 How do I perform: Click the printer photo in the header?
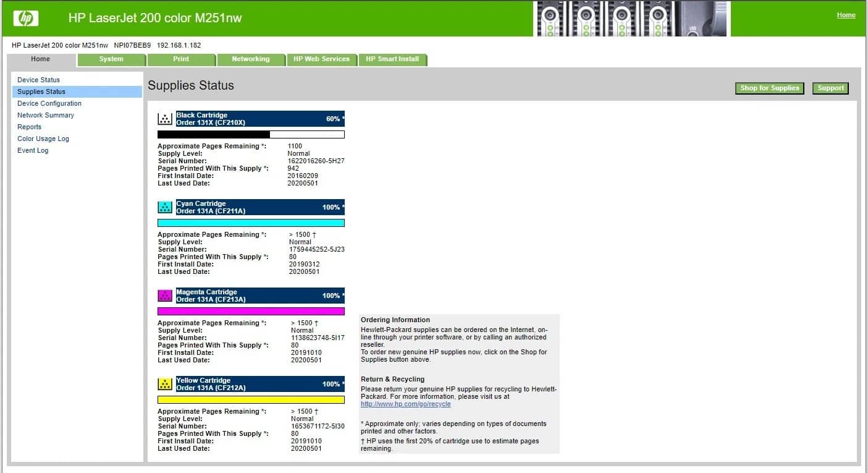tap(631, 19)
